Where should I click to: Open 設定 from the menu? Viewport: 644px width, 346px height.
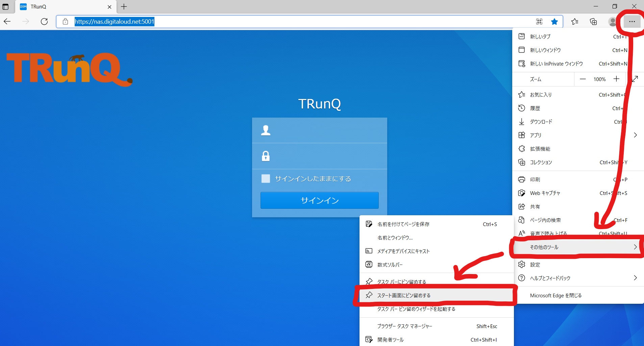578,265
